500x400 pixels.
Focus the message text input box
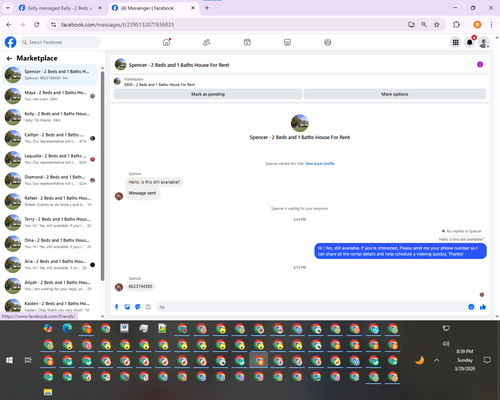click(310, 307)
